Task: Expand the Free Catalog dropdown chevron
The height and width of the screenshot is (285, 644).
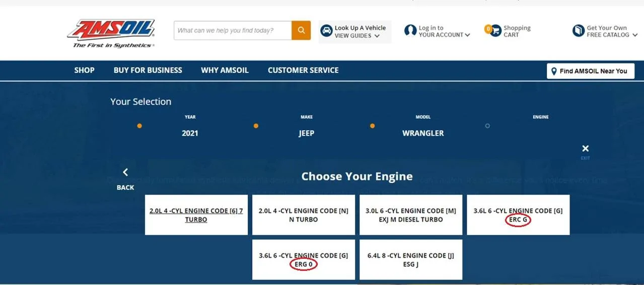Action: [x=635, y=35]
